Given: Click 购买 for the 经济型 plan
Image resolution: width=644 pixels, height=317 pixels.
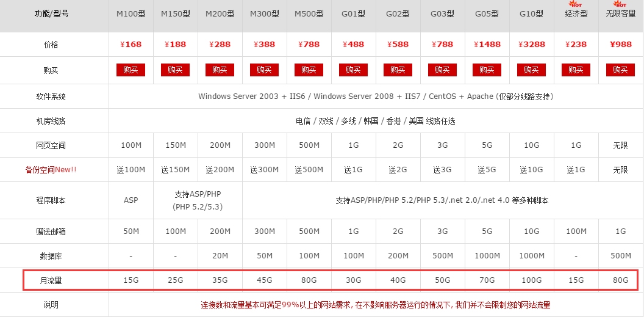Looking at the screenshot, I should [x=576, y=70].
